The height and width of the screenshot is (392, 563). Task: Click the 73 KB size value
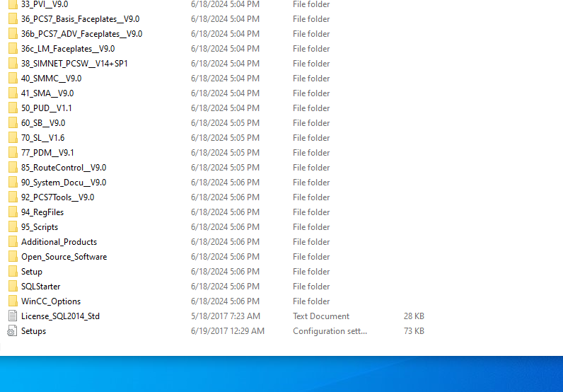tap(414, 331)
